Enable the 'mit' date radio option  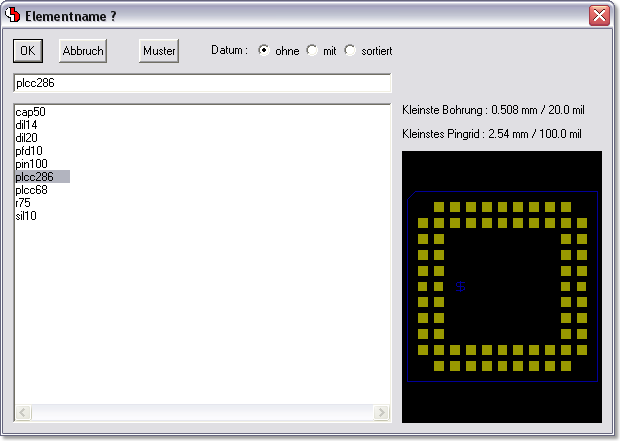312,51
